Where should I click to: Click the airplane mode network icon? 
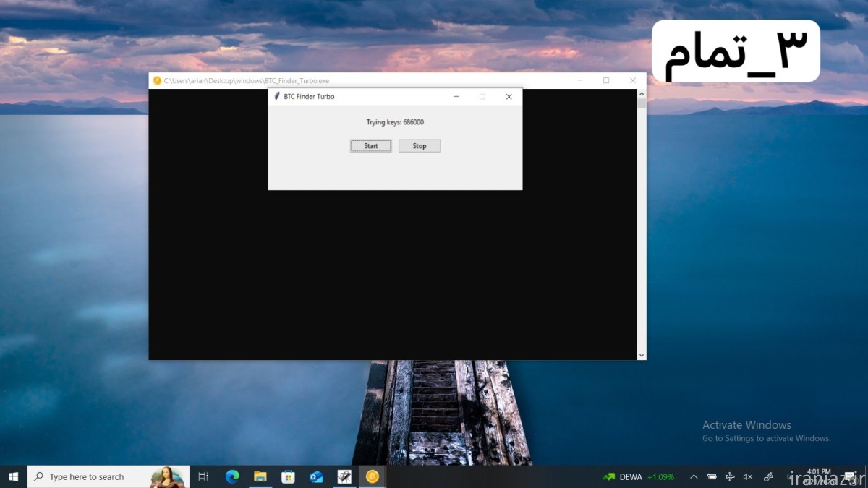[730, 476]
